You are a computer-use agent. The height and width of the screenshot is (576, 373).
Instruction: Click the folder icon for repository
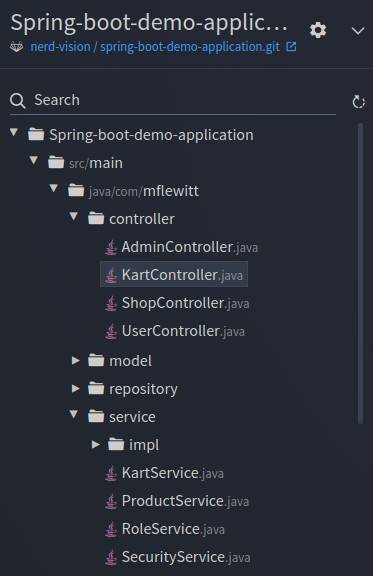click(x=96, y=388)
